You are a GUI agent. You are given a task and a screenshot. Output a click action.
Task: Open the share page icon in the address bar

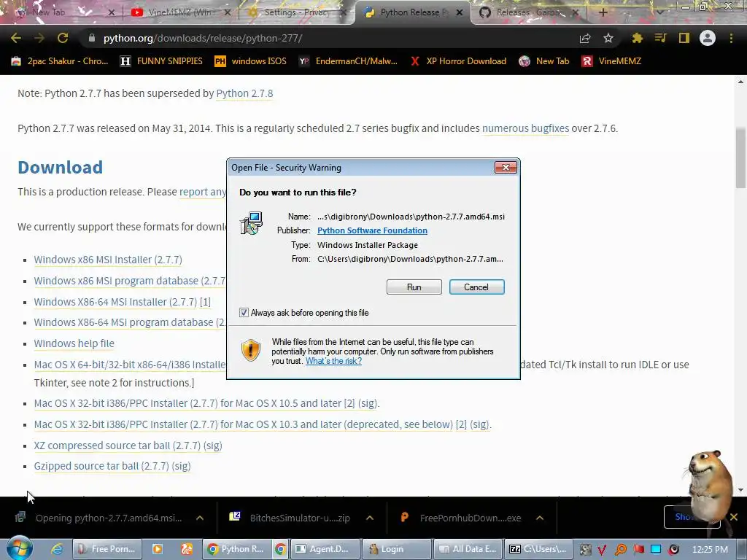pyautogui.click(x=585, y=38)
